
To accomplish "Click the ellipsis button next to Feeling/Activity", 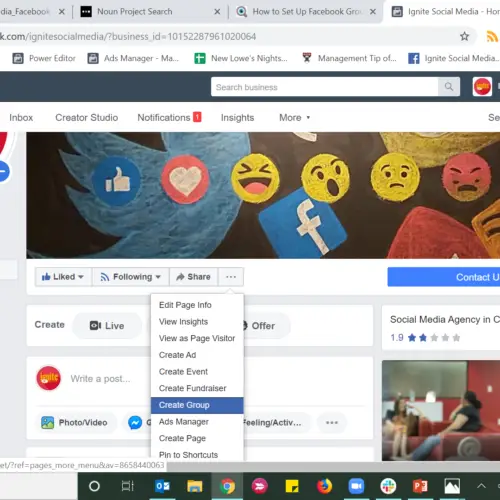I will coord(332,422).
